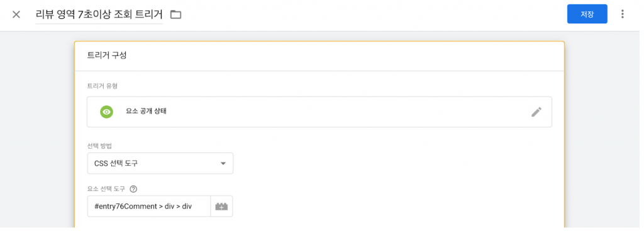This screenshot has height=236, width=644.
Task: Open the folder icon next to trigger name
Action: point(176,15)
